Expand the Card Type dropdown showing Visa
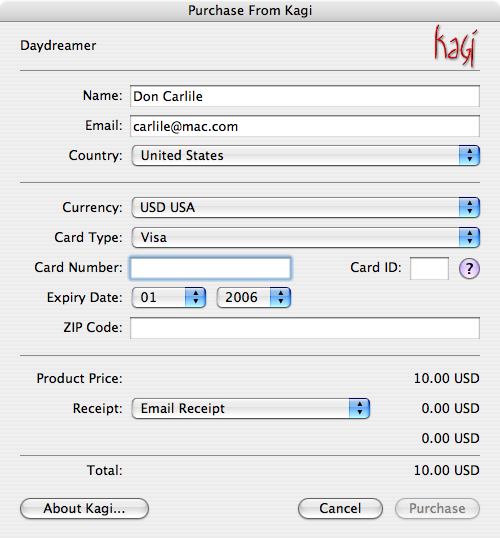500x538 pixels. click(x=305, y=237)
